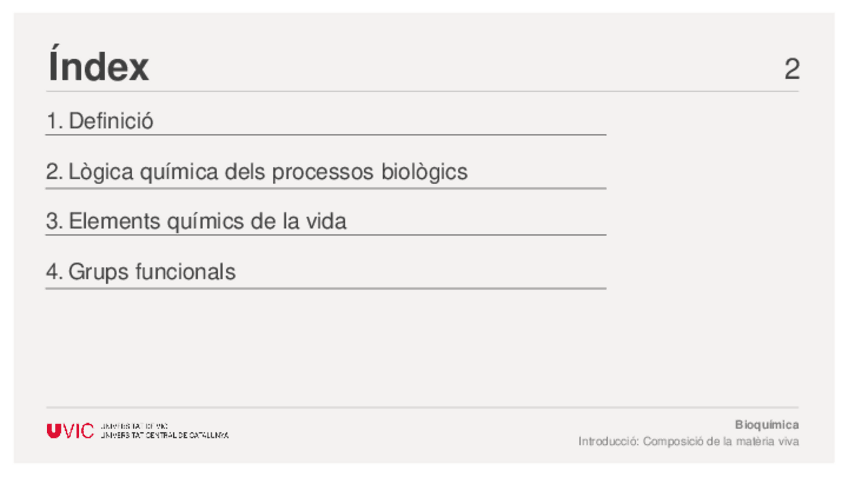Click the red U in UVIC logo

(53, 431)
